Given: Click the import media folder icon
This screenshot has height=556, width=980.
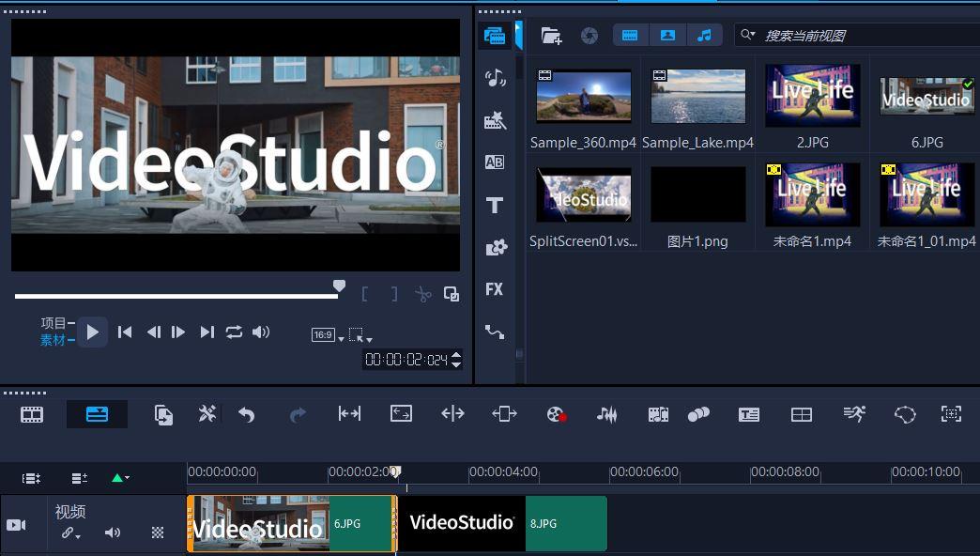Looking at the screenshot, I should point(551,36).
